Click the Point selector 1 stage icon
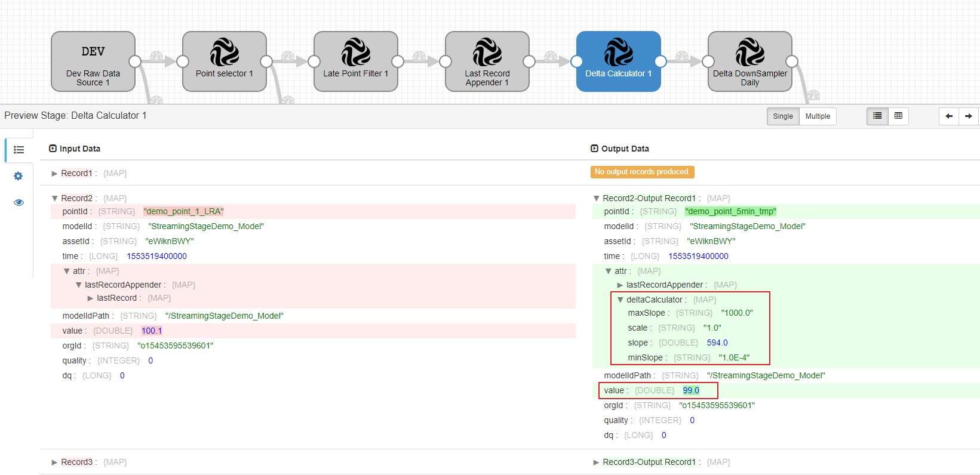The image size is (980, 475). tap(225, 53)
